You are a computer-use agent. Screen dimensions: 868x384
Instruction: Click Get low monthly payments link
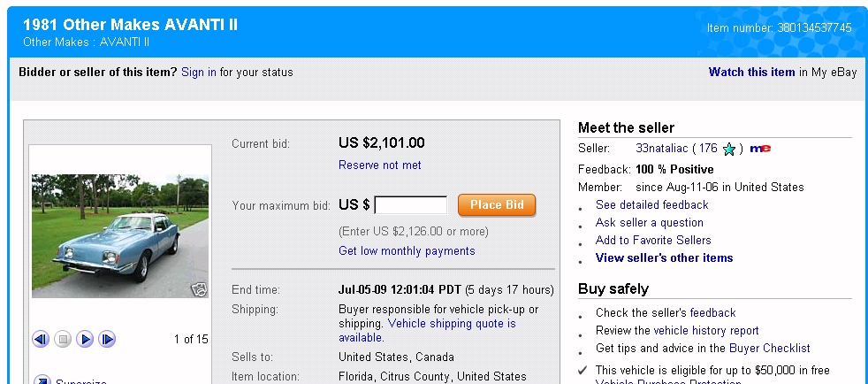coord(407,251)
